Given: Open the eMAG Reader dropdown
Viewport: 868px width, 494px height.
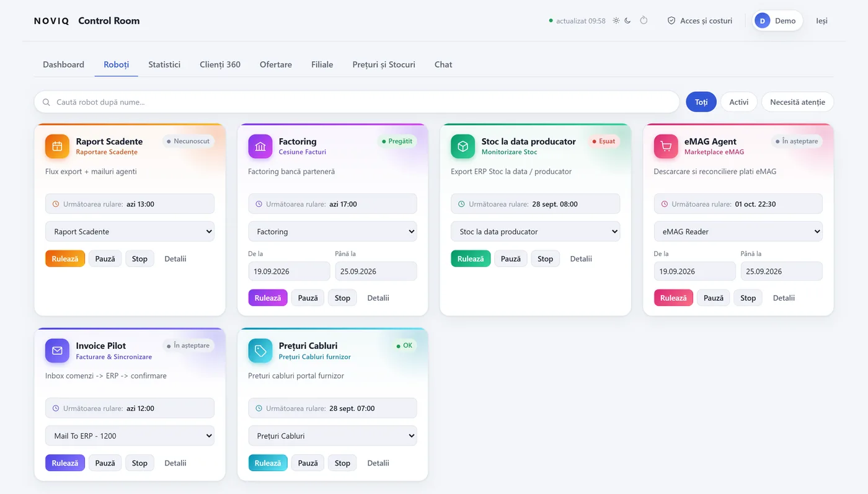Looking at the screenshot, I should [x=738, y=231].
